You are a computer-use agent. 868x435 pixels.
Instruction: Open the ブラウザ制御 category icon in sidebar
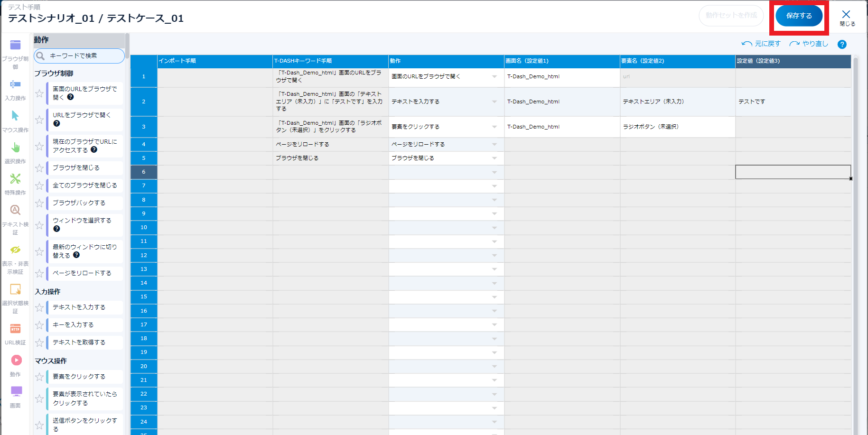point(15,46)
